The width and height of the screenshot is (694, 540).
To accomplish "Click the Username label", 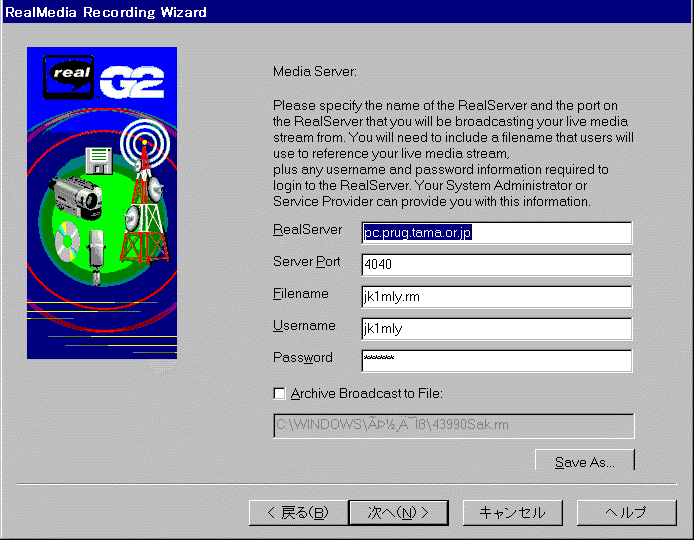I will 304,325.
